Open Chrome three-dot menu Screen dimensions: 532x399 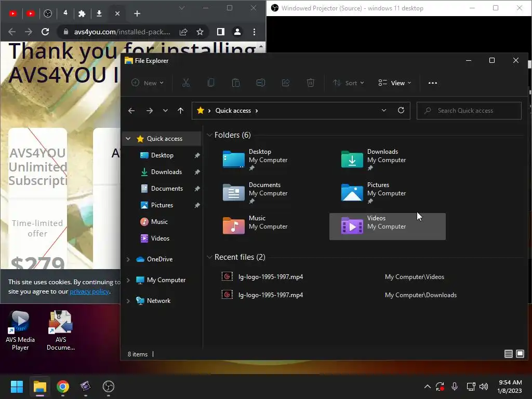click(x=254, y=32)
